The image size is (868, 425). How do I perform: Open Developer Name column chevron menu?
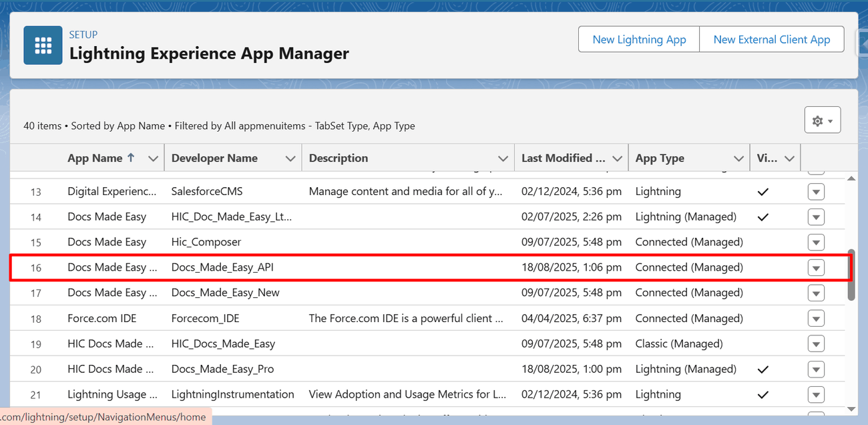coord(290,159)
